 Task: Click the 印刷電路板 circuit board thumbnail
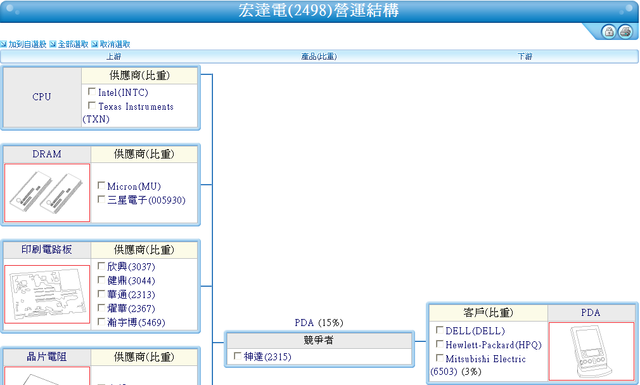(x=47, y=294)
